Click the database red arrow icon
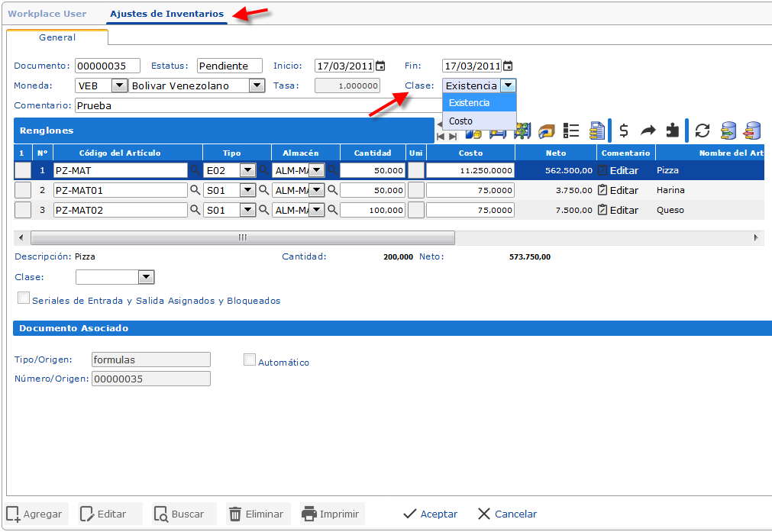The height and width of the screenshot is (532, 772). [753, 131]
